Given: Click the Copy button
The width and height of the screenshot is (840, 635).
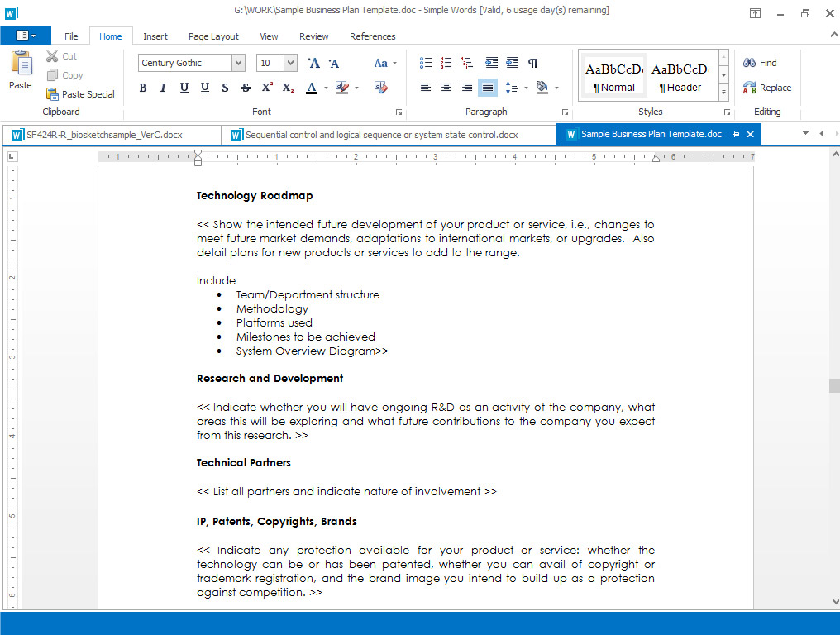Looking at the screenshot, I should coord(64,75).
